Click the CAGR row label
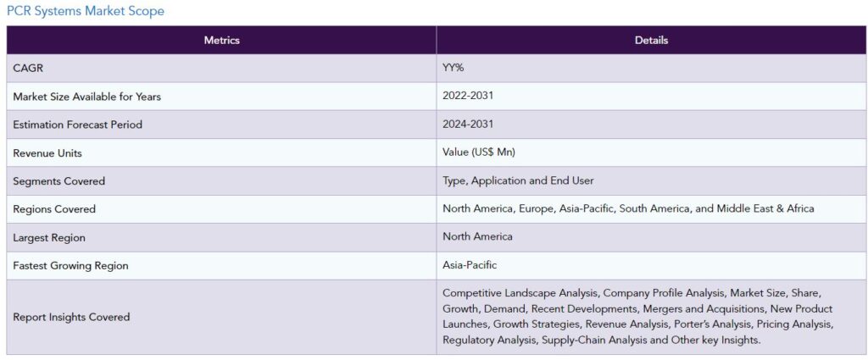Viewport: 868px width, 360px height. (28, 69)
